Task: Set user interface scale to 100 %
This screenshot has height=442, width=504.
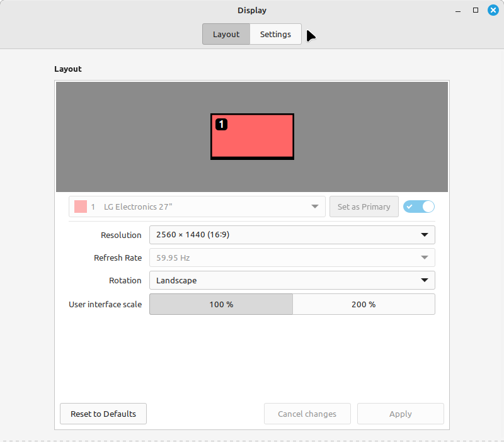Action: tap(221, 304)
